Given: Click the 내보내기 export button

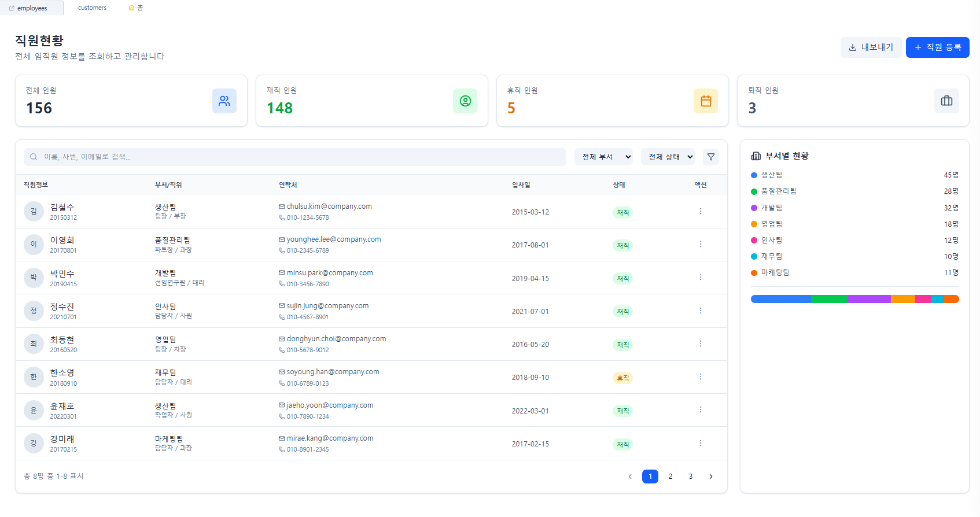Looking at the screenshot, I should [870, 47].
